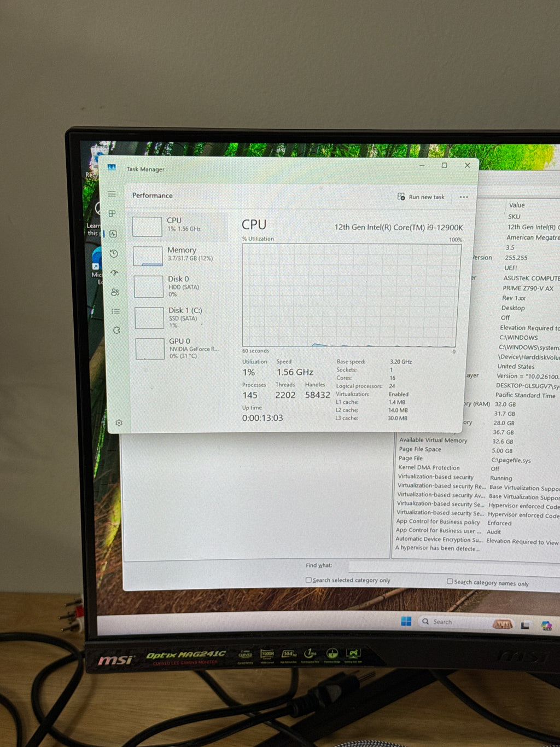Close the Task Manager window
The height and width of the screenshot is (747, 560).
coord(467,165)
